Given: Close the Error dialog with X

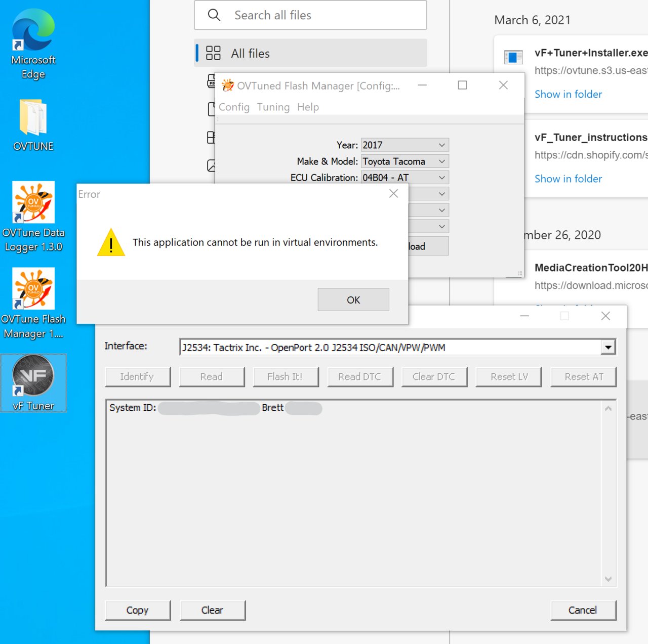Looking at the screenshot, I should tap(393, 194).
